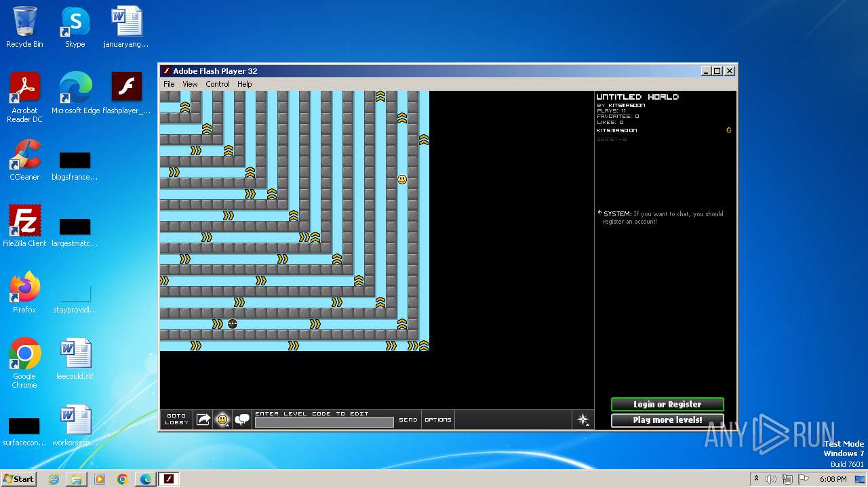
Task: Click the gold G badge next to Kitsmasoon
Action: 729,130
